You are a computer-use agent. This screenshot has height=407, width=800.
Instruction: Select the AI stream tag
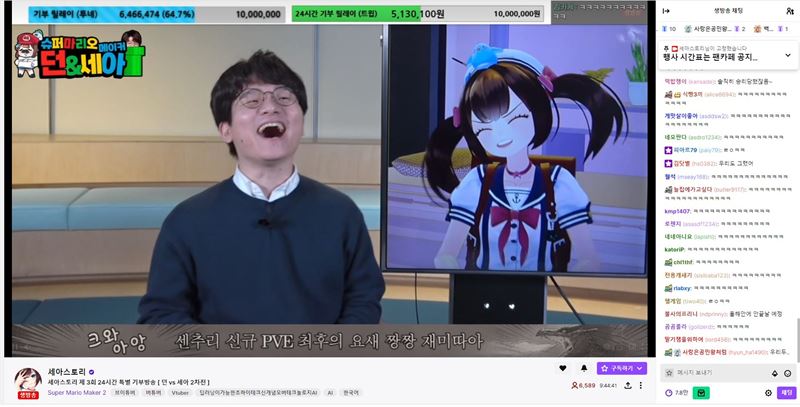point(330,393)
